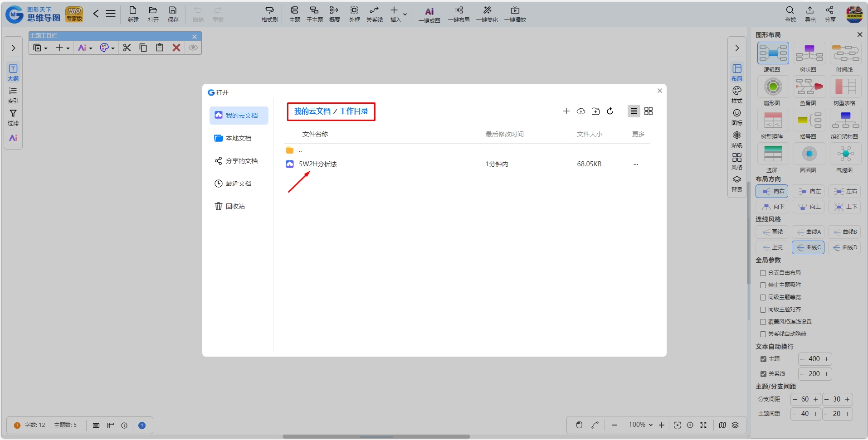Viewport: 868px width, 440px height.
Task: Expand the insert (插入) dropdown arrow
Action: [405, 15]
